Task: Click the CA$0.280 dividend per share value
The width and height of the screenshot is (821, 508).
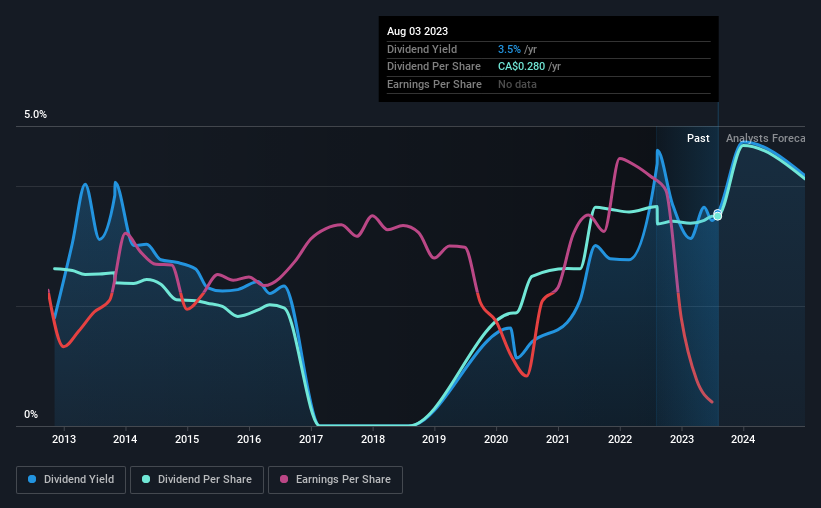Action: click(521, 67)
